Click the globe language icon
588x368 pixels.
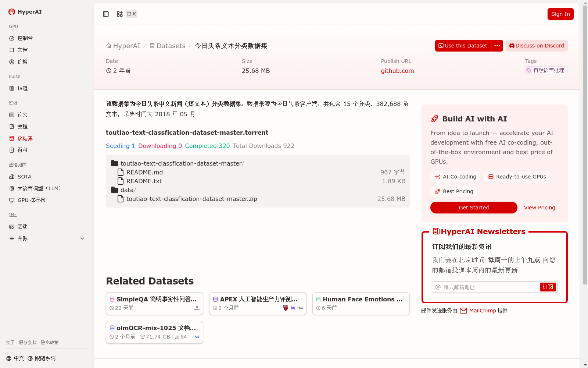[9, 358]
